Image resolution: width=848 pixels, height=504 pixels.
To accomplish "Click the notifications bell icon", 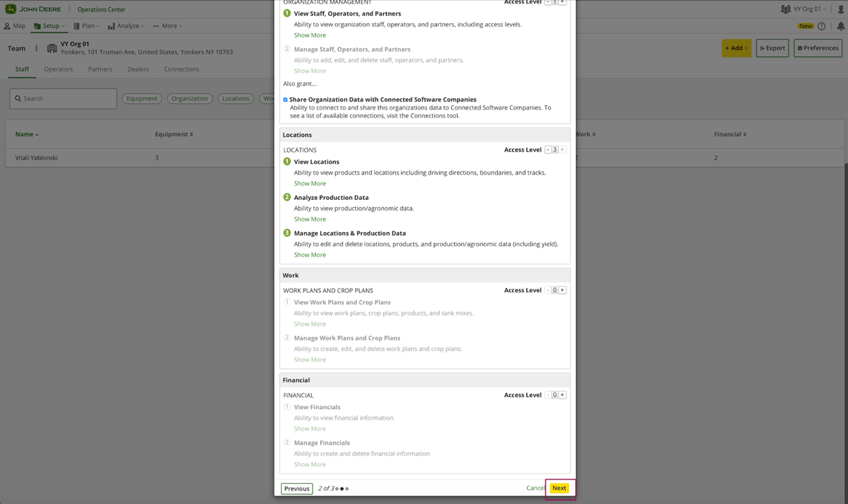I will 841,27.
